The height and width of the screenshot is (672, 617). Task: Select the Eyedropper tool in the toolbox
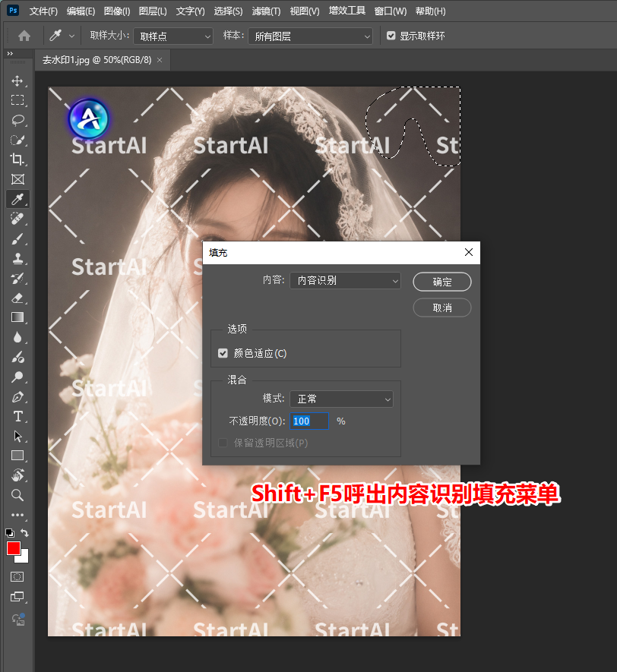pyautogui.click(x=17, y=199)
